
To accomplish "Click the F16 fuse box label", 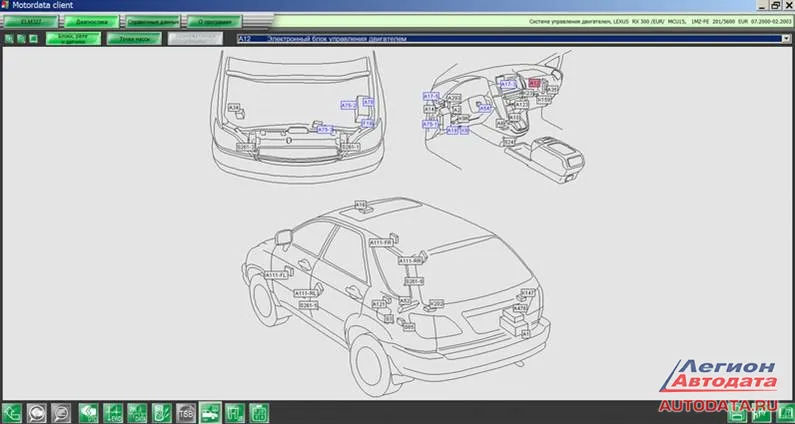I will pos(368,123).
